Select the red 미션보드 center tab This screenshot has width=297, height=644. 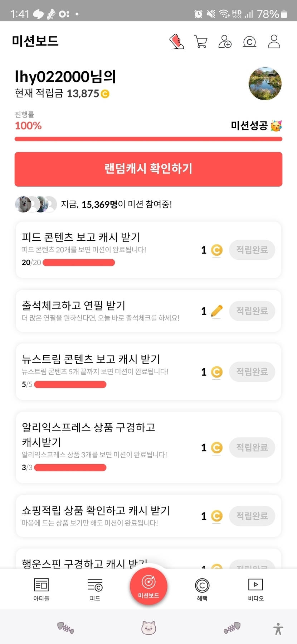[x=148, y=586]
